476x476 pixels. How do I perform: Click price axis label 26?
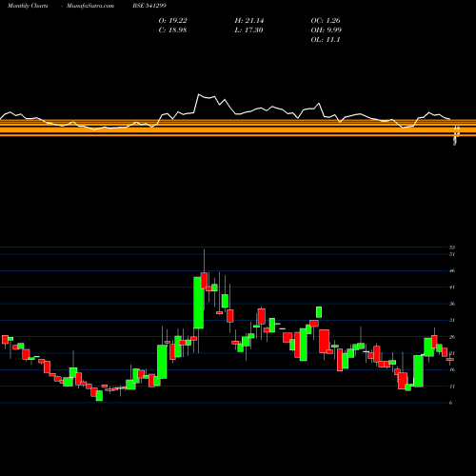[x=452, y=337]
